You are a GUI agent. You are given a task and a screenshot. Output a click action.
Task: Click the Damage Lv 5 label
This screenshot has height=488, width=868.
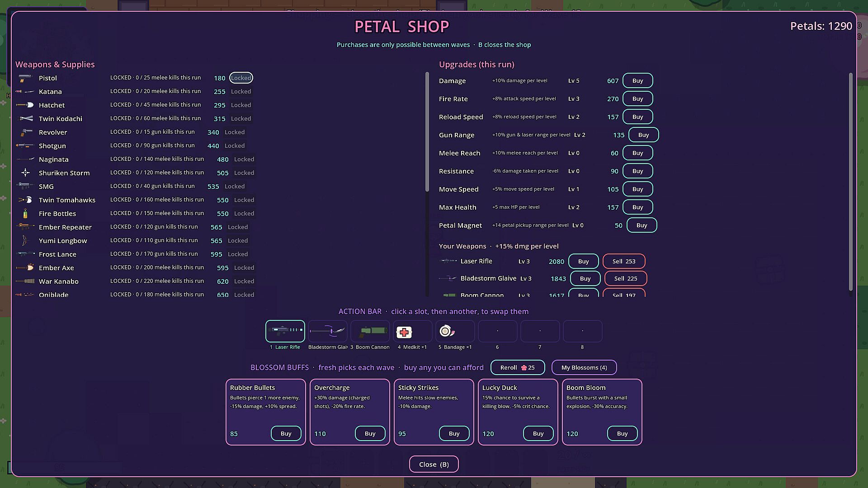[x=574, y=80]
